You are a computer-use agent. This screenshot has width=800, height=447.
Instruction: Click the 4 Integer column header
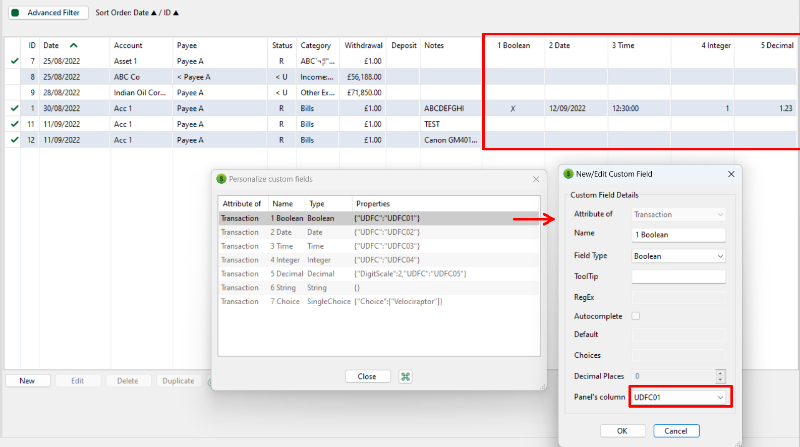click(703, 45)
